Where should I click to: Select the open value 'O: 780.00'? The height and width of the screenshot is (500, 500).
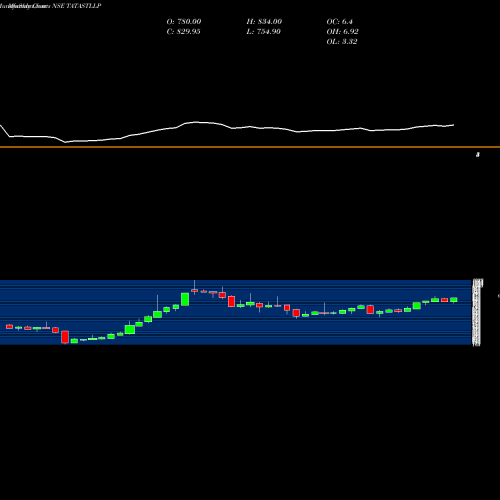coord(184,22)
